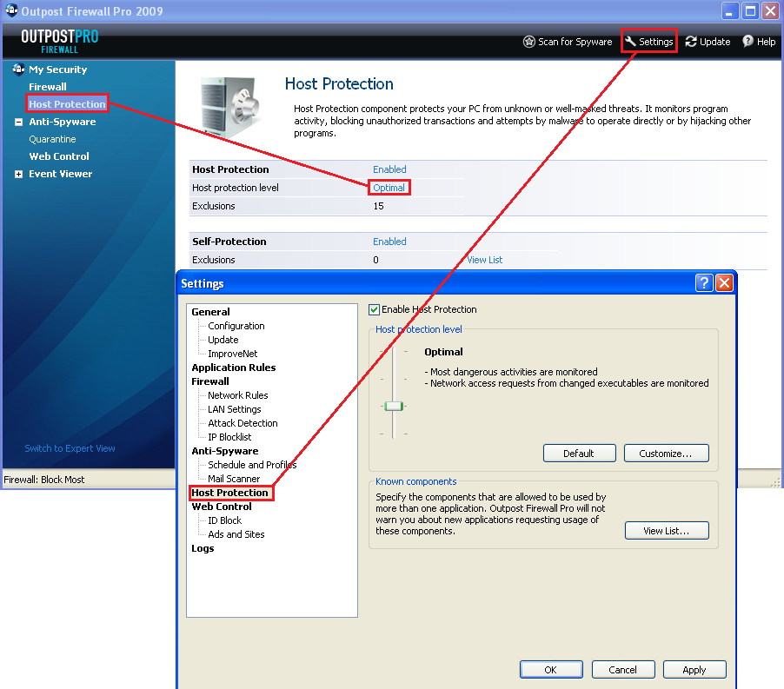
Task: Click the Enabled link for Self-Protection
Action: [389, 242]
